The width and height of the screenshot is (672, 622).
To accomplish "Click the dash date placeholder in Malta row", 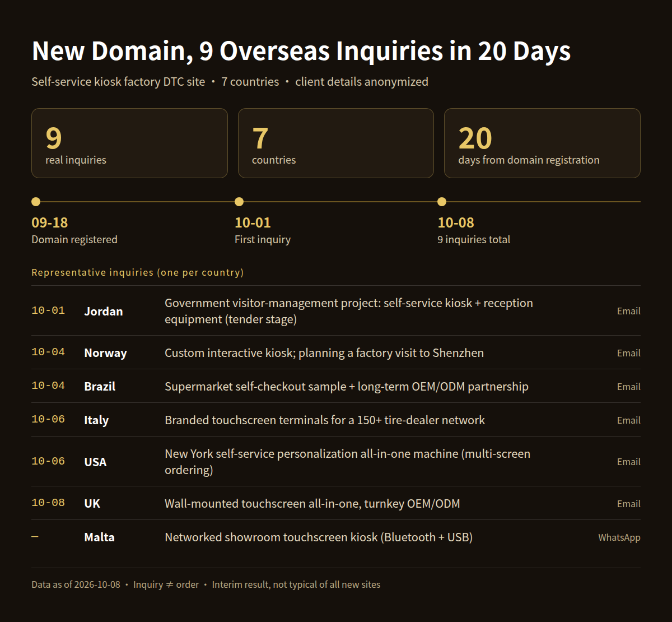I will 35,536.
